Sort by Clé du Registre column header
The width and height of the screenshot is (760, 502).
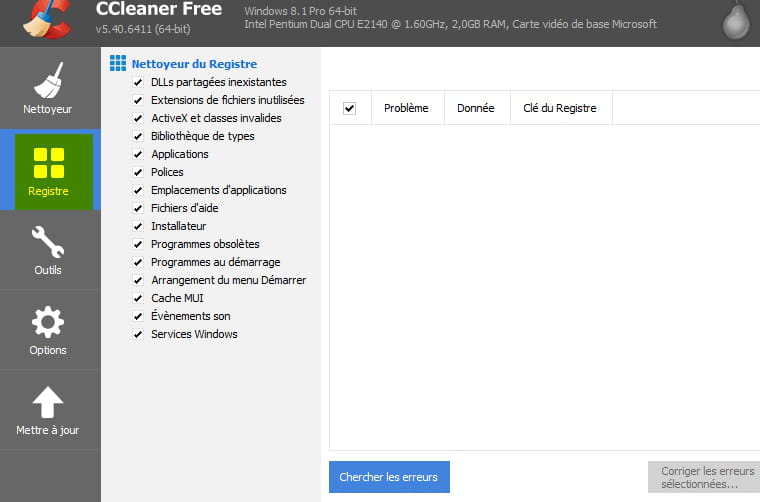pyautogui.click(x=561, y=108)
